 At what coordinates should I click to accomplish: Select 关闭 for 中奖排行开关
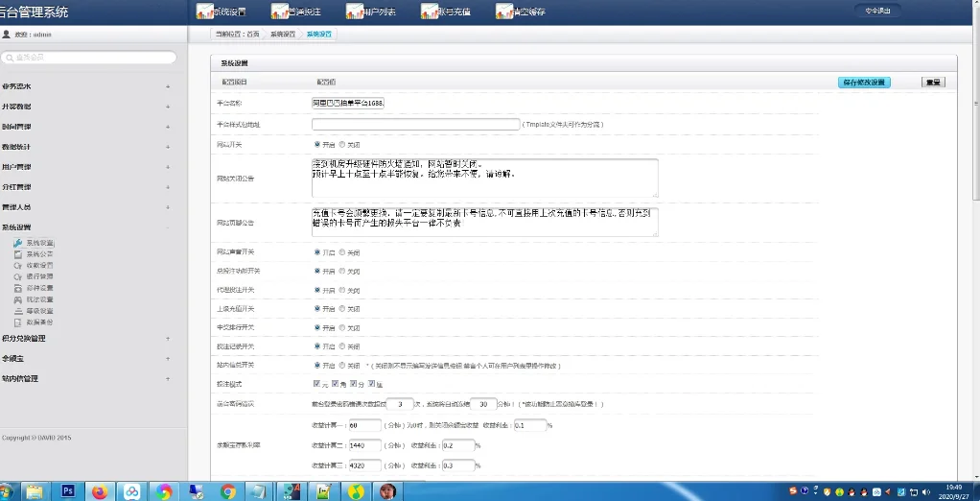(341, 327)
